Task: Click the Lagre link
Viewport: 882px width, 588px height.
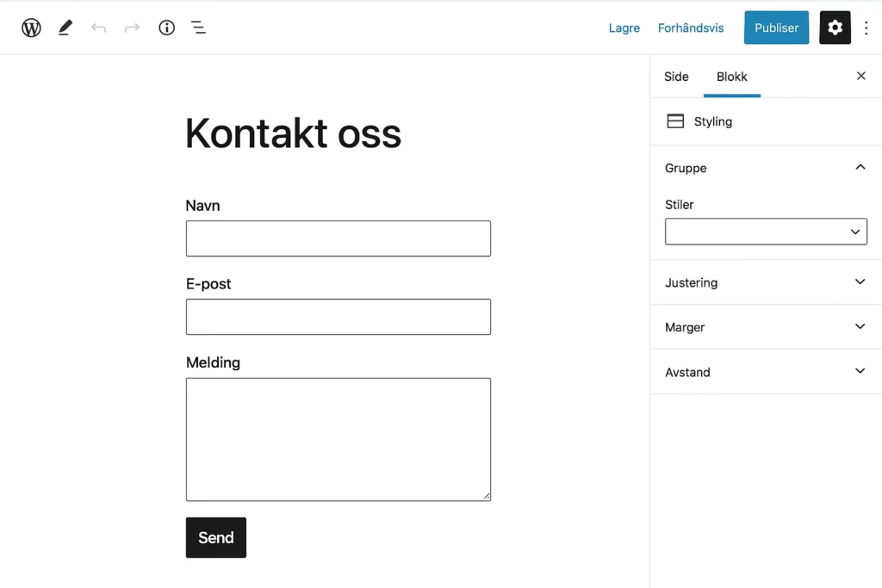Action: 624,27
